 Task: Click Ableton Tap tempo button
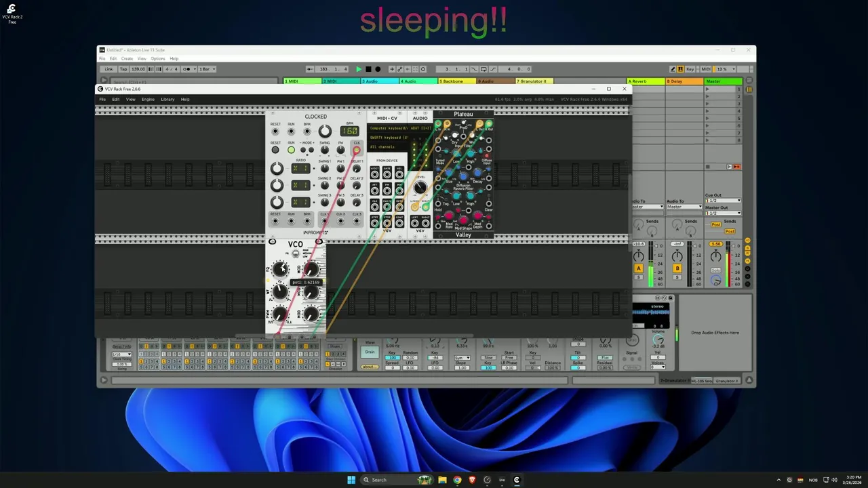pos(123,69)
